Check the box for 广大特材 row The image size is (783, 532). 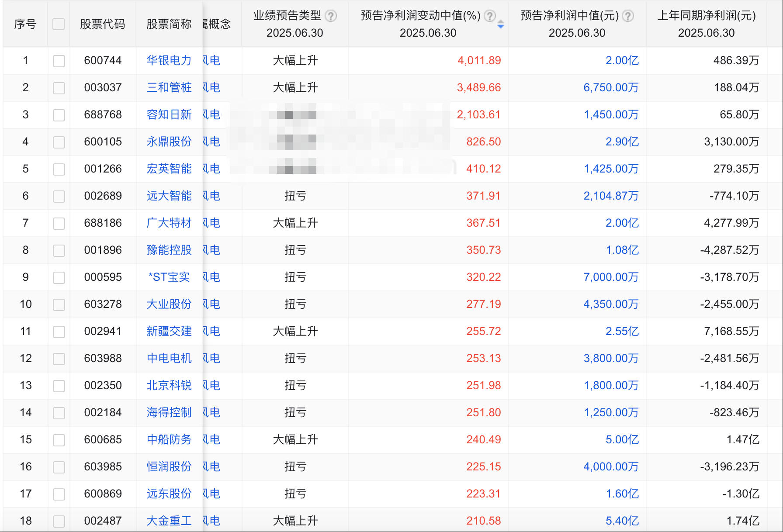[59, 223]
